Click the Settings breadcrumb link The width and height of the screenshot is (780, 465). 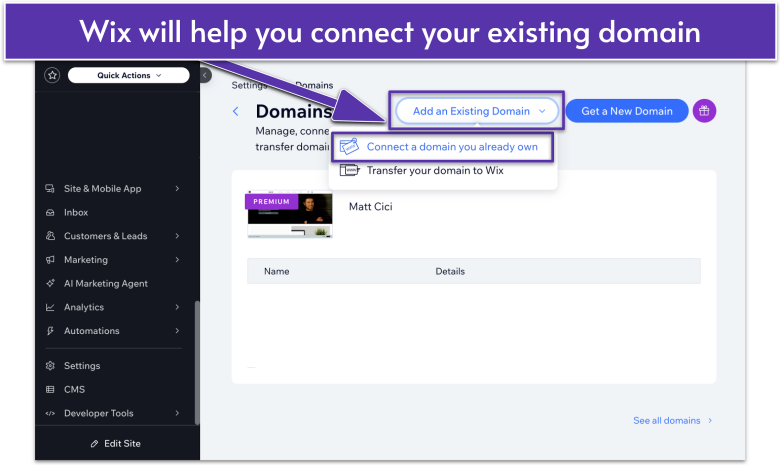pyautogui.click(x=249, y=85)
